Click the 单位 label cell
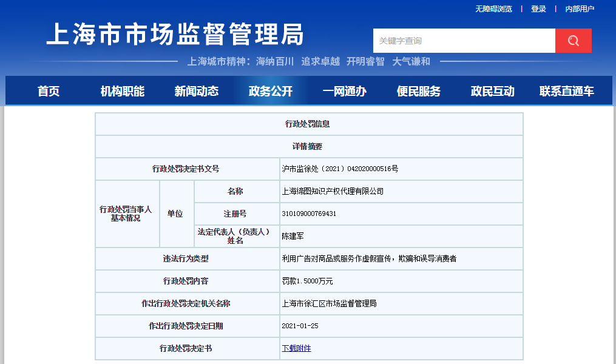 pyautogui.click(x=177, y=214)
